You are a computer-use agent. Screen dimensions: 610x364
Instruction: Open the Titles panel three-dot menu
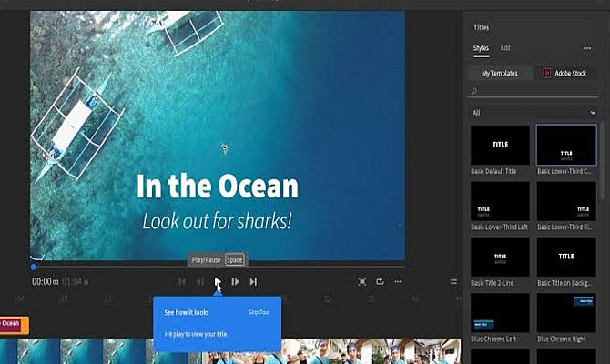click(587, 48)
